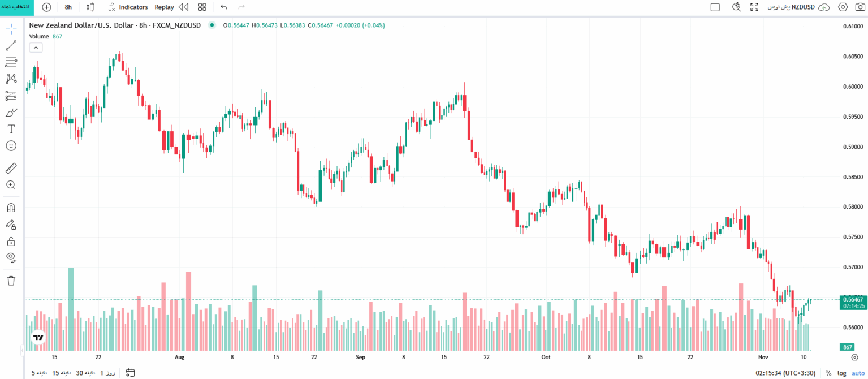The image size is (868, 379).
Task: Click the teal symbol selection button
Action: pyautogui.click(x=17, y=7)
